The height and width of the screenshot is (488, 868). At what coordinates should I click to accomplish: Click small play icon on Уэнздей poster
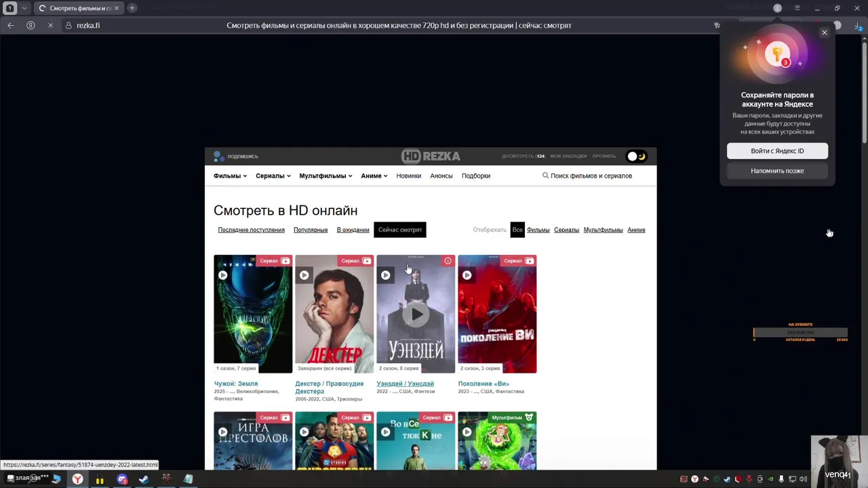tap(385, 275)
